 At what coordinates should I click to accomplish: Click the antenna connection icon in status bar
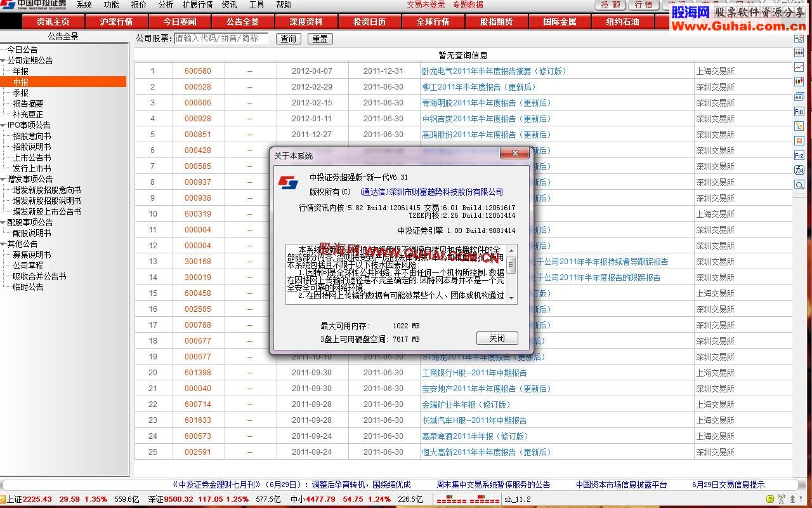[x=781, y=500]
